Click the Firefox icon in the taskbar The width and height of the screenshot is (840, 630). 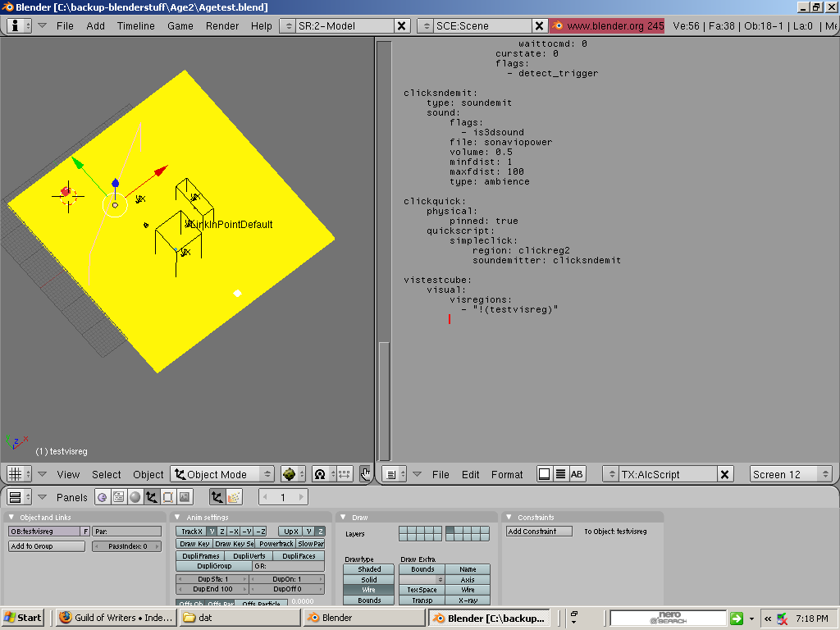point(66,618)
